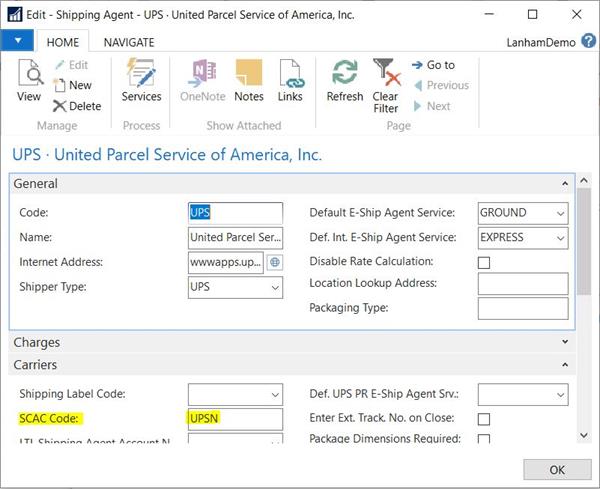Collapse the Carriers FastTab
600x489 pixels.
click(x=565, y=365)
